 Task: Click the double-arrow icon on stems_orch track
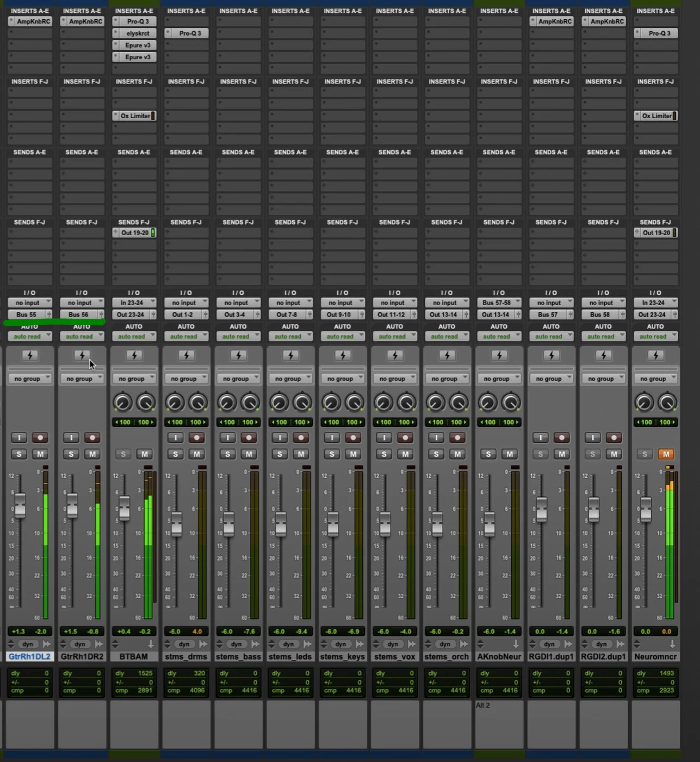tap(464, 644)
